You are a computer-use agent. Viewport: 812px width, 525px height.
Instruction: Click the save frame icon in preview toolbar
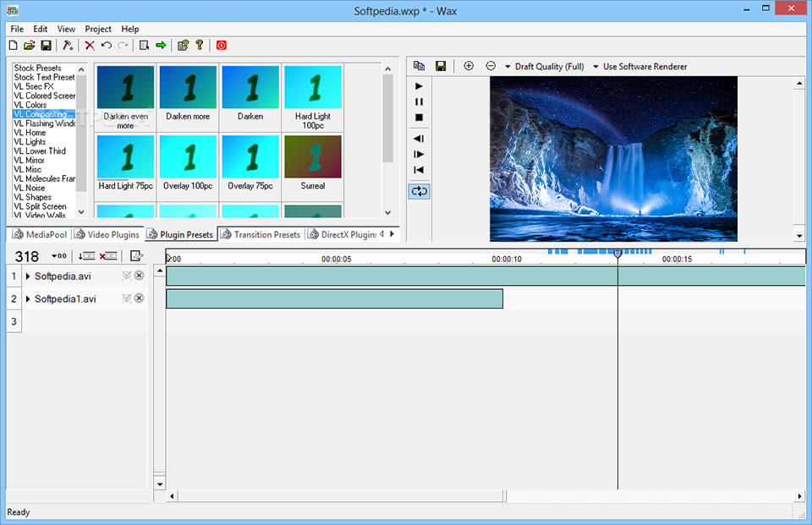click(x=441, y=66)
